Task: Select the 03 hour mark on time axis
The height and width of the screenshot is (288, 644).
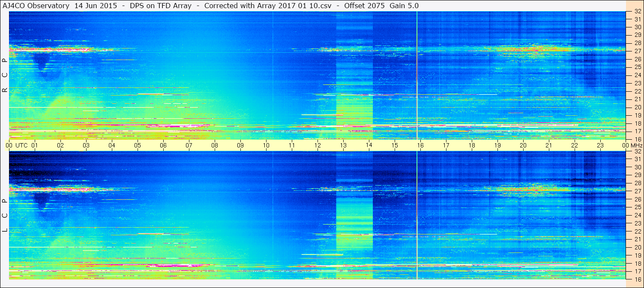Action: click(x=86, y=145)
